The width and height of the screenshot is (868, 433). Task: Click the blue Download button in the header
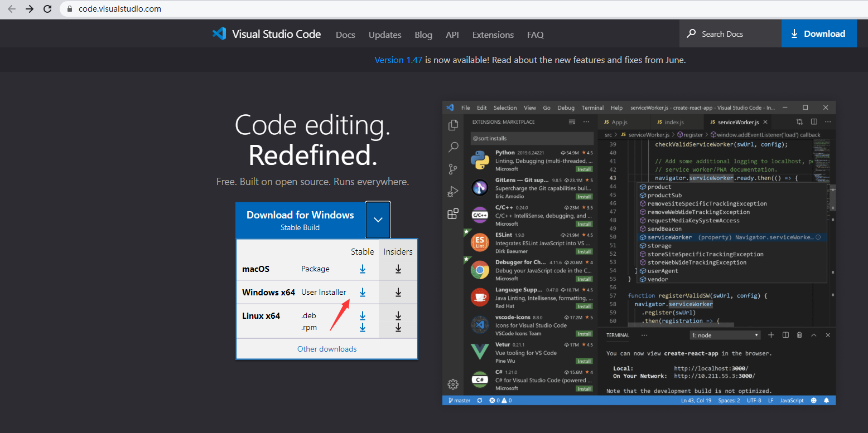click(x=819, y=33)
